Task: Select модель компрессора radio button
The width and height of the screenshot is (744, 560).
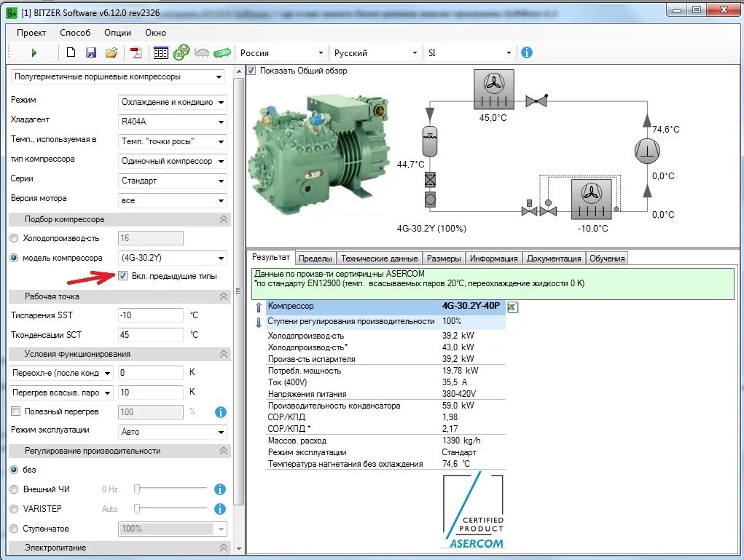Action: pyautogui.click(x=14, y=258)
